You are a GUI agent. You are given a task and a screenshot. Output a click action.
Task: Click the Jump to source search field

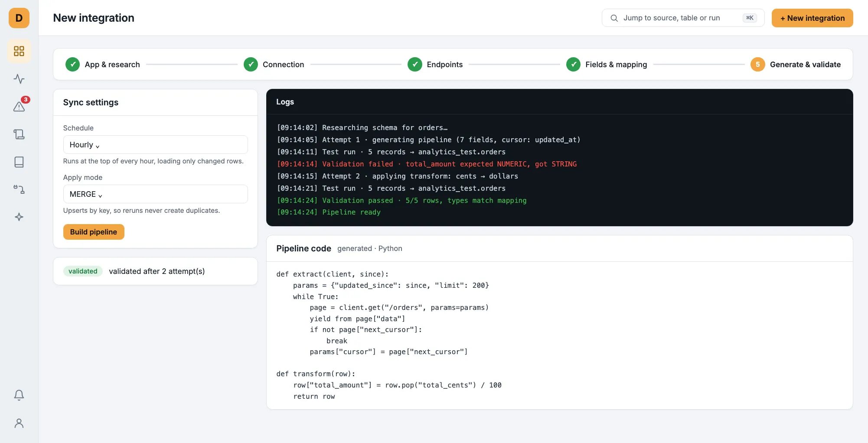tap(683, 18)
